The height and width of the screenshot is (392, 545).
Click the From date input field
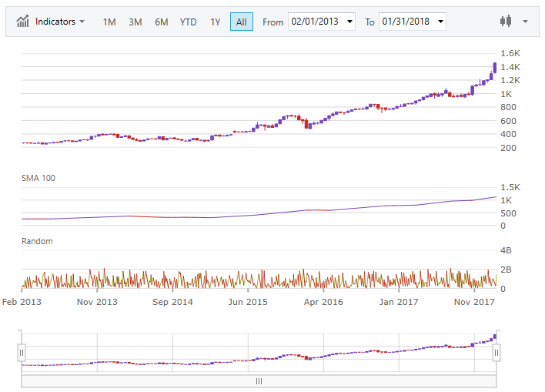(316, 22)
